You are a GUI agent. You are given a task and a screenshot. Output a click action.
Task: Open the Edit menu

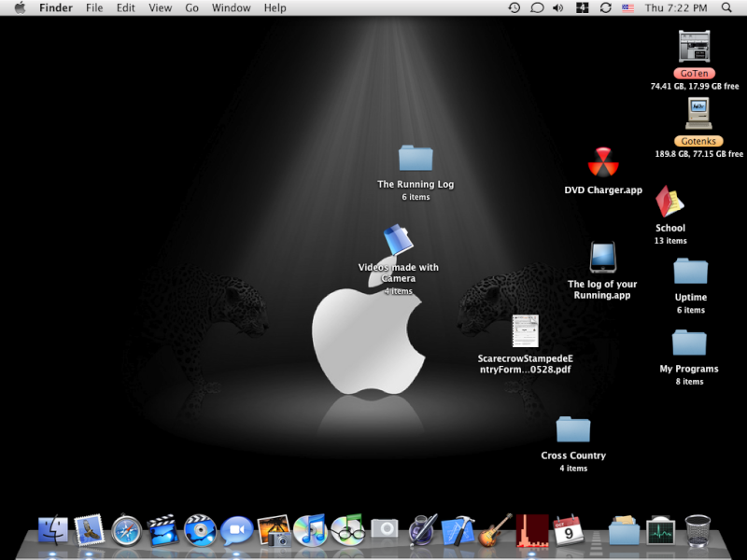(x=126, y=7)
